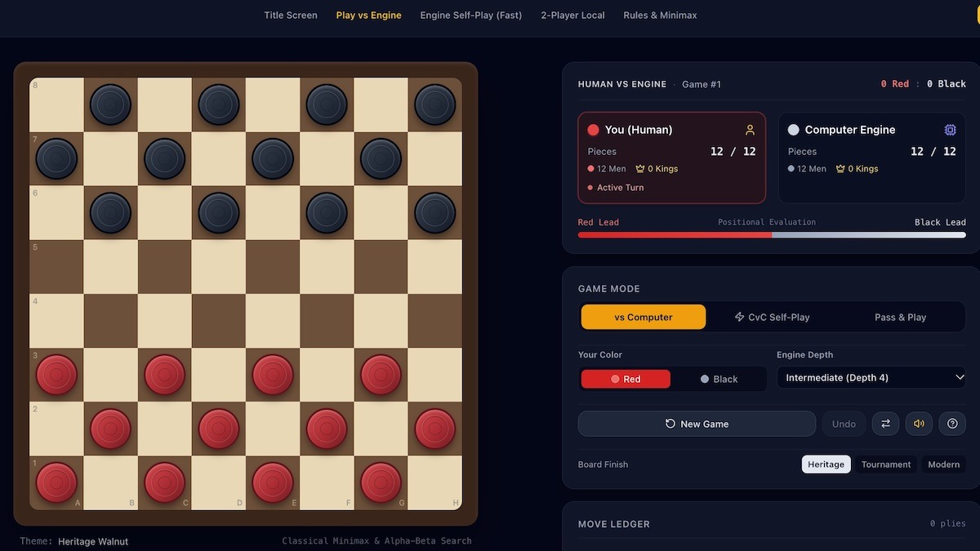Click the "0 Red" score text
Image resolution: width=980 pixels, height=551 pixels.
pos(895,84)
